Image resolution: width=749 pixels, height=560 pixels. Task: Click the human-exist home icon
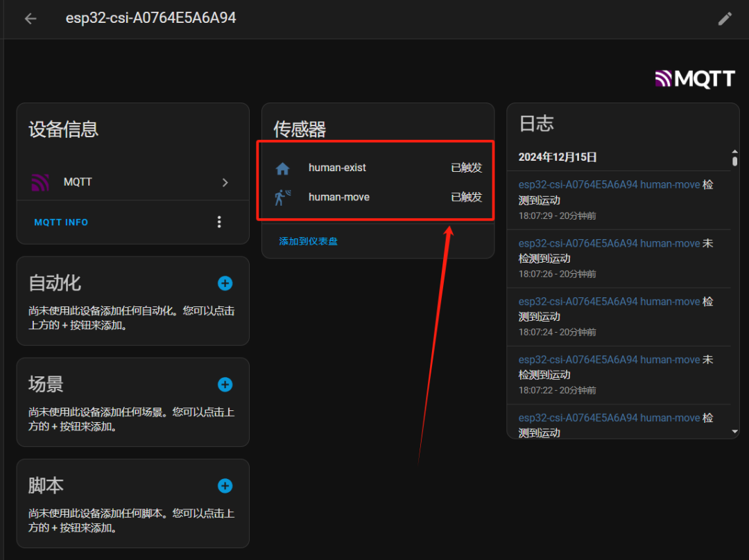click(x=282, y=168)
